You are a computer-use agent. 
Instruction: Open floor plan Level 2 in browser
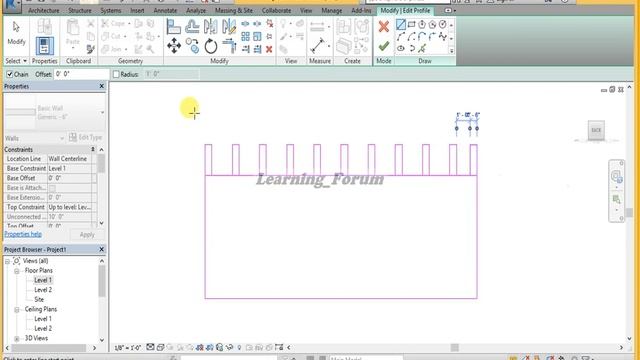[x=43, y=290]
